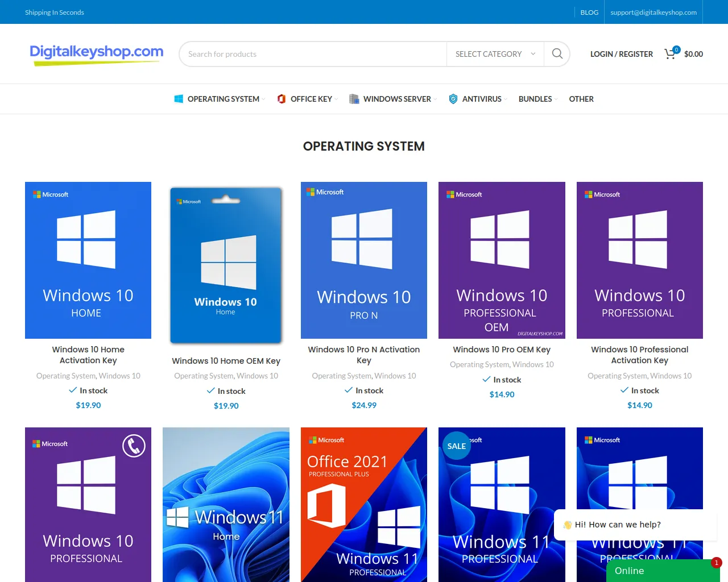Click the purple Windows 10 Professional image in top row
This screenshot has height=582, width=728.
click(x=640, y=260)
